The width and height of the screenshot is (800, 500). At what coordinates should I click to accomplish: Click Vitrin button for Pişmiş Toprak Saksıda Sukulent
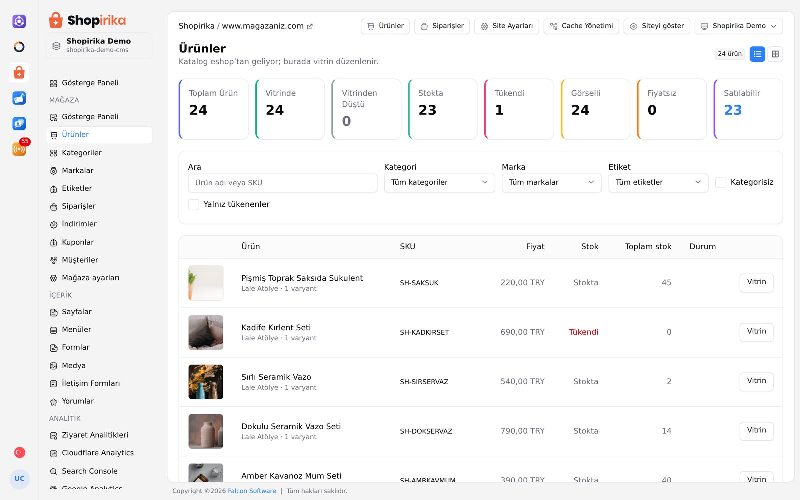click(756, 282)
